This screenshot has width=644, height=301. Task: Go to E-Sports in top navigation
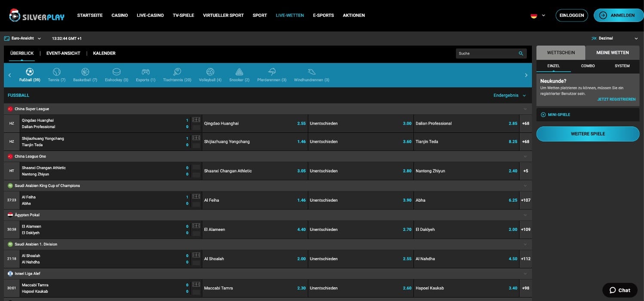(x=323, y=15)
